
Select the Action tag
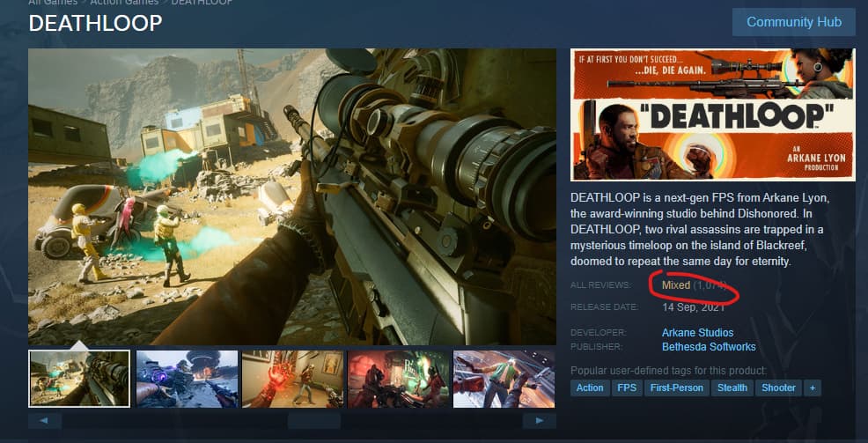(x=590, y=388)
